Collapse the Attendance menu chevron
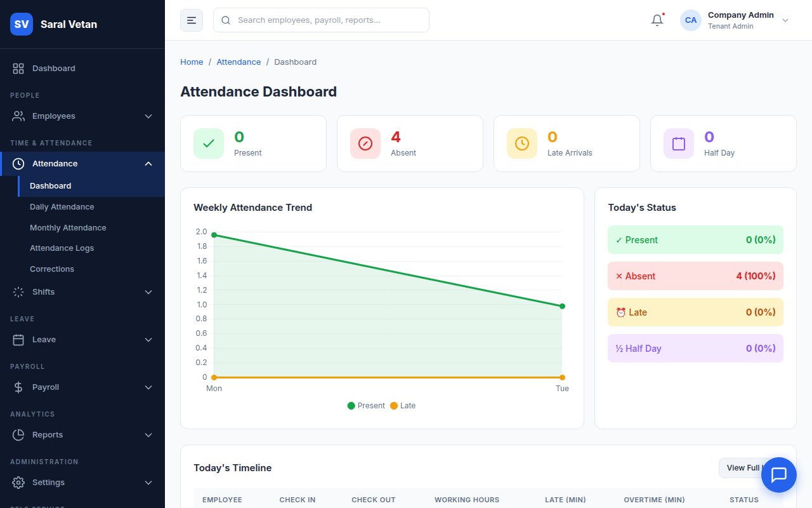This screenshot has height=508, width=812. tap(148, 164)
